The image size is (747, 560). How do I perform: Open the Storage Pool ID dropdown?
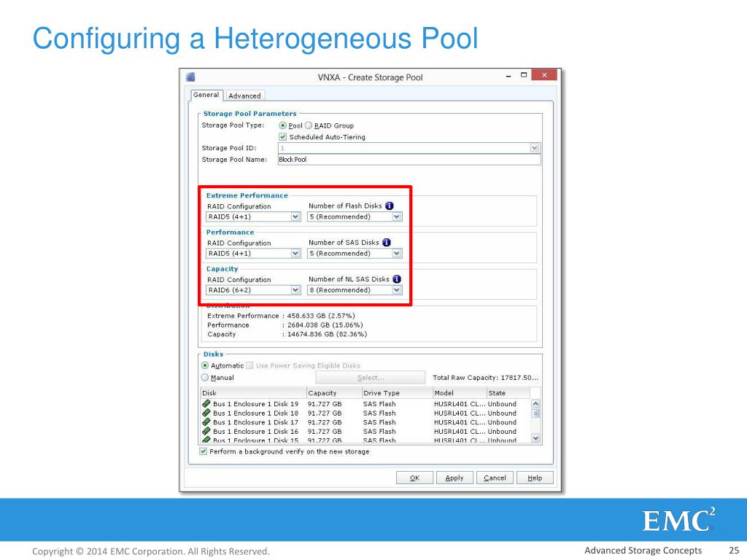click(x=535, y=148)
